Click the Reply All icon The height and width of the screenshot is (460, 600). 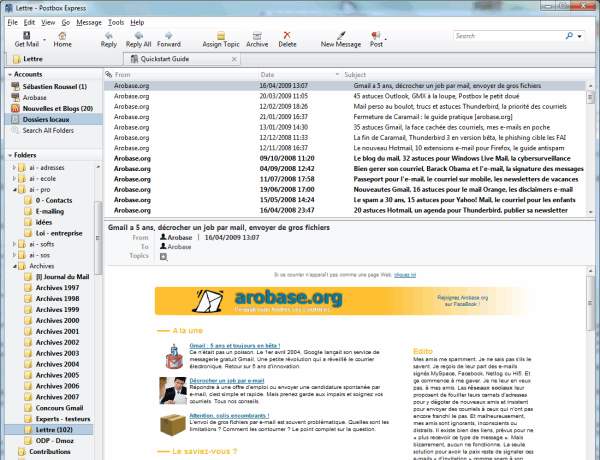pos(139,36)
